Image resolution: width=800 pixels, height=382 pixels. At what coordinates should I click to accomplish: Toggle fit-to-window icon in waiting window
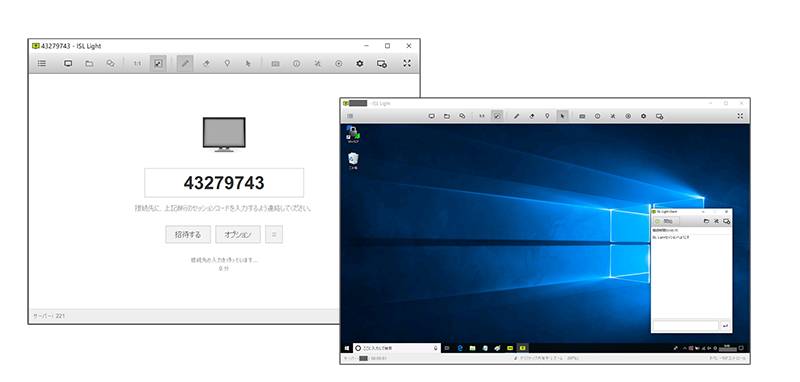click(158, 64)
